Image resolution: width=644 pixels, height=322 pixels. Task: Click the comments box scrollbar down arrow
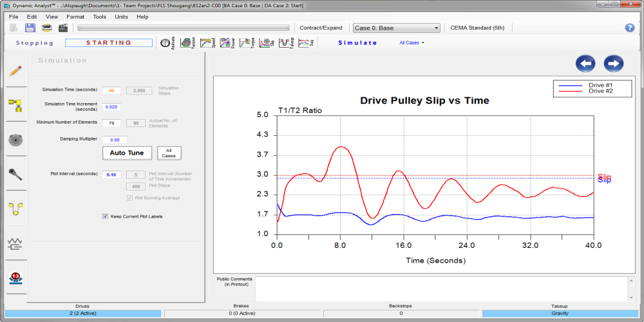pos(632,298)
